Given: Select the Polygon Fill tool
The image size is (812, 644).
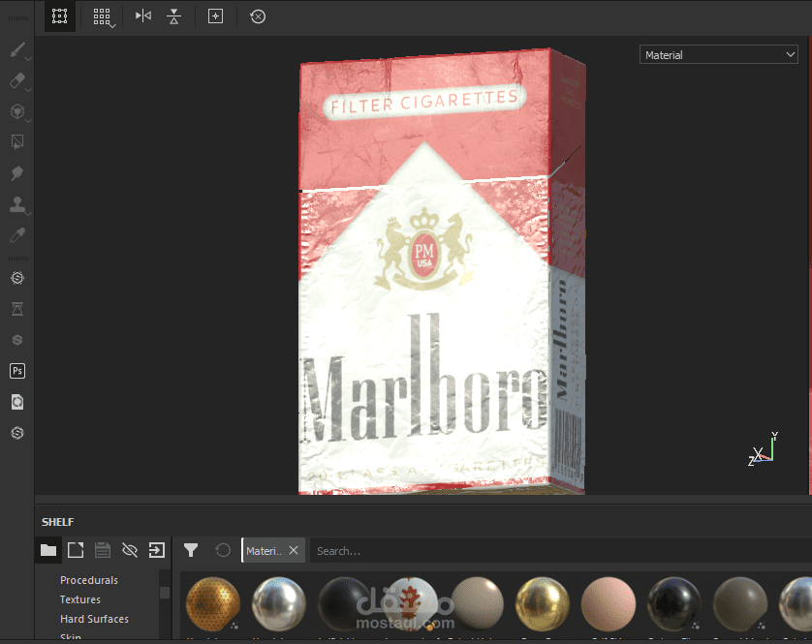Looking at the screenshot, I should tap(17, 141).
